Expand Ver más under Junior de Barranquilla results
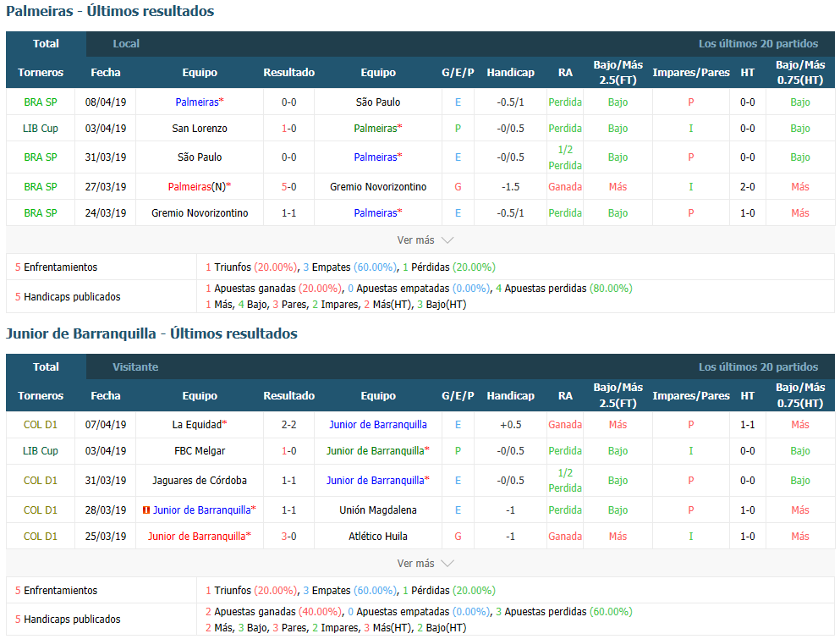Screen dimensions: 840x639 (x=425, y=564)
